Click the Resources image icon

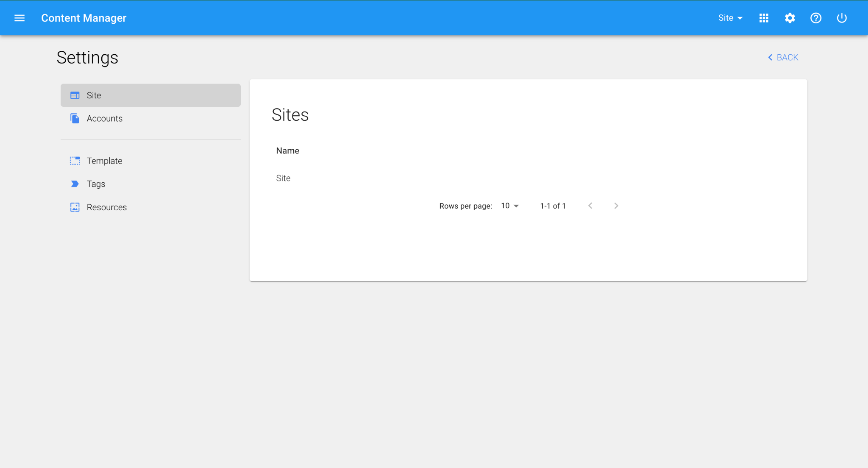(x=75, y=207)
